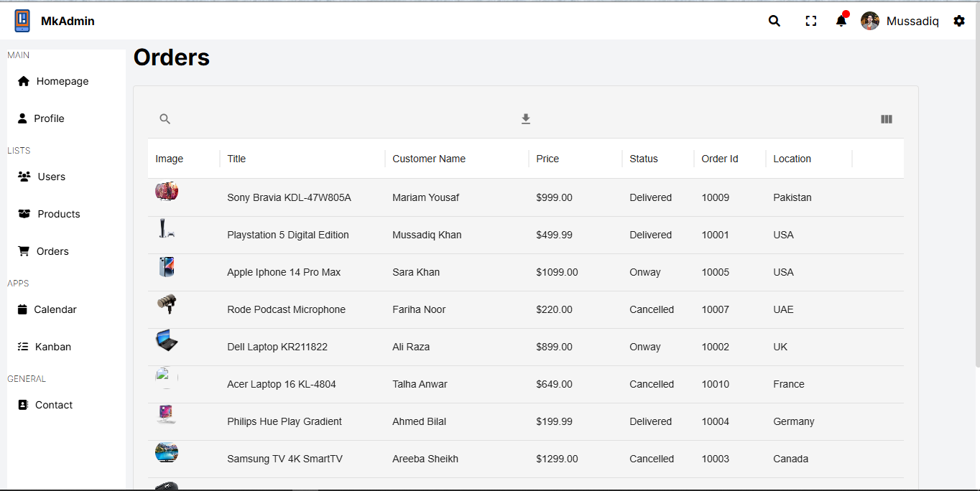This screenshot has width=980, height=491.
Task: Select the Apple Iphone 14 Pro Max row
Action: click(x=284, y=272)
